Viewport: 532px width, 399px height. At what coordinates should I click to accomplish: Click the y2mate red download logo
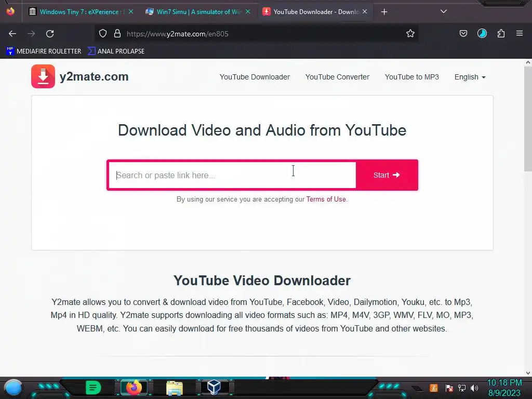(x=43, y=76)
